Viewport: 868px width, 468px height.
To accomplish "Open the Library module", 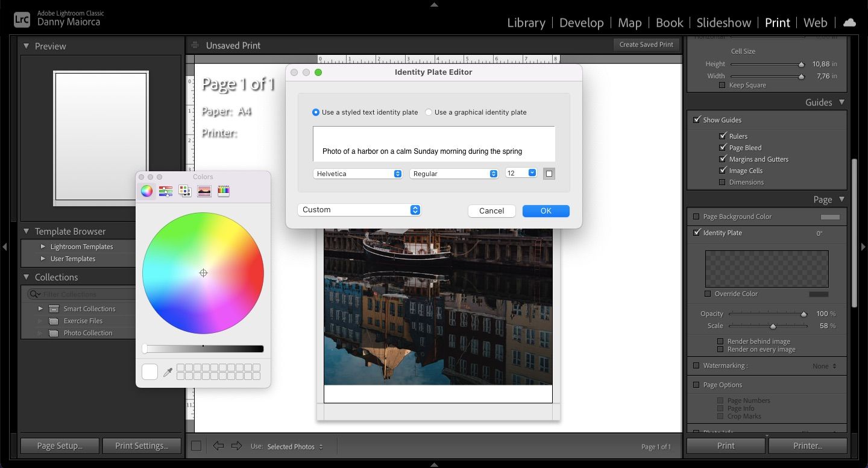I will click(526, 23).
